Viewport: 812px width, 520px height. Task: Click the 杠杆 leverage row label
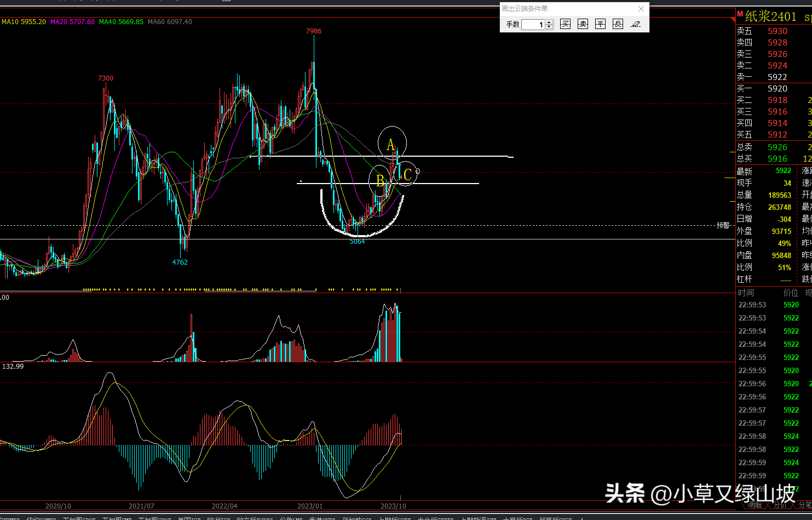click(x=744, y=279)
